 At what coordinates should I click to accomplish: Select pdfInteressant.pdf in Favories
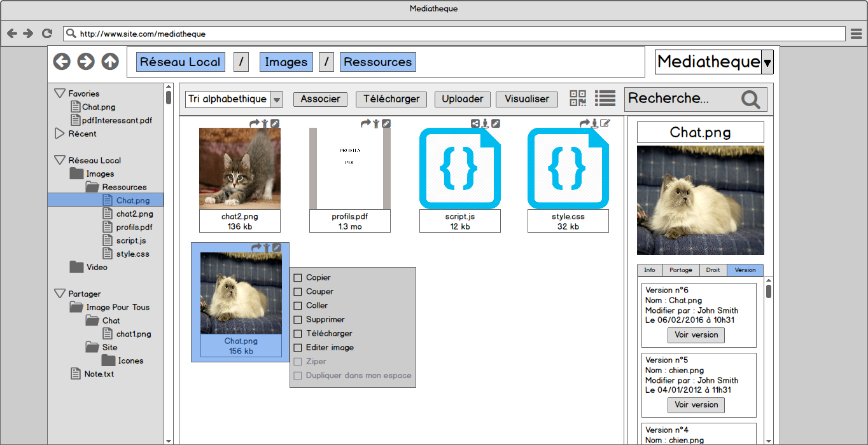[x=111, y=120]
